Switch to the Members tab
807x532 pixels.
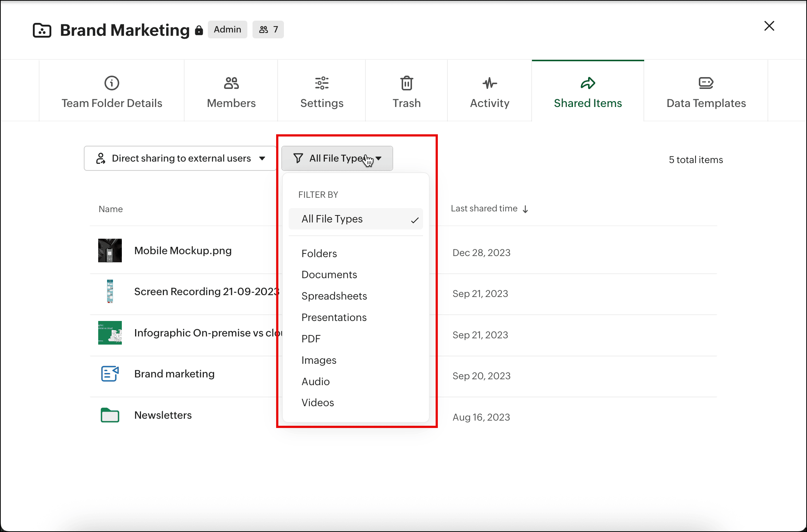pos(231,91)
